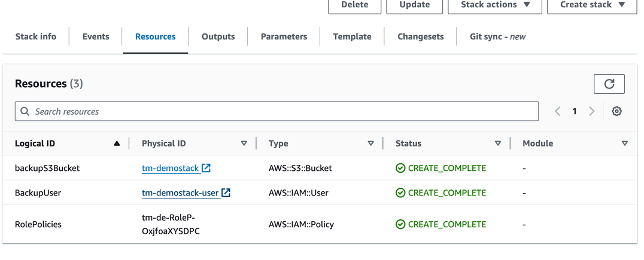
Task: Open the Template tab
Action: click(352, 36)
